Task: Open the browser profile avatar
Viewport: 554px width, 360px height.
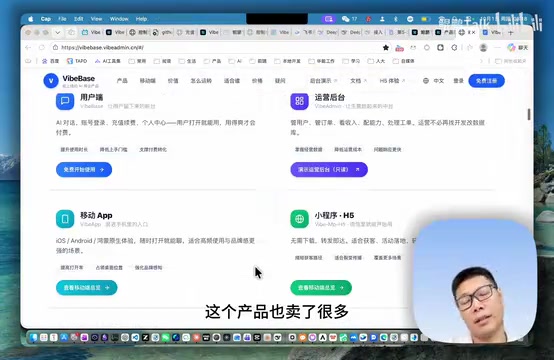Action: (x=483, y=47)
